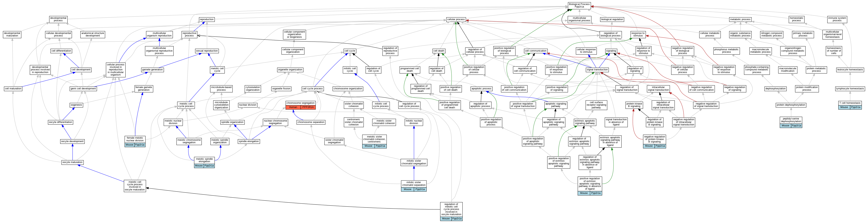Viewport: 868px width, 223px height.
Task: Select the 'cellular process' node
Action: coord(456,19)
